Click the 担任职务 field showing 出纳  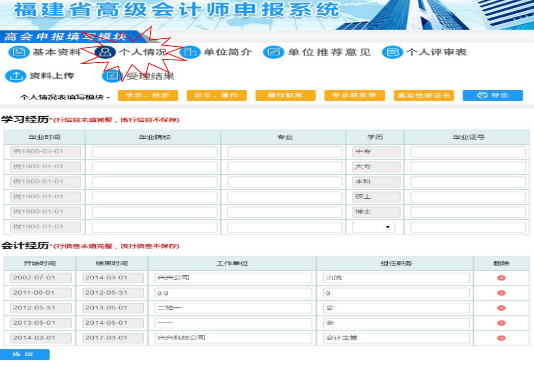pyautogui.click(x=396, y=278)
